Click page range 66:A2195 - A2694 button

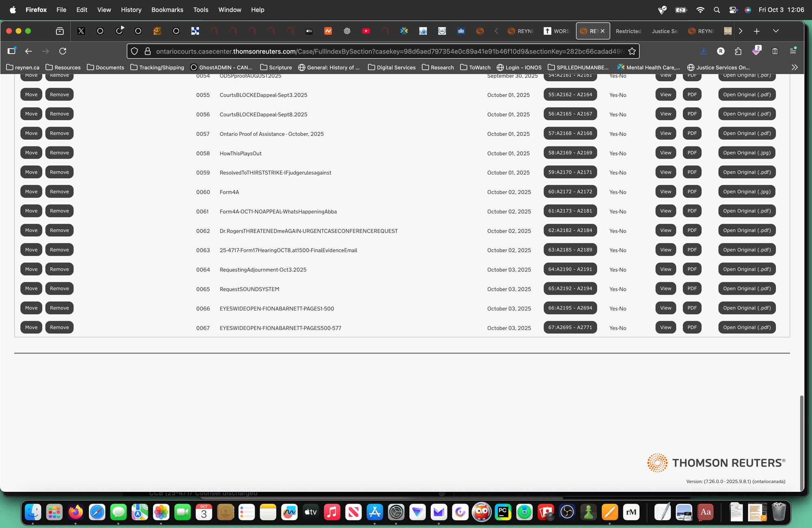(x=570, y=308)
